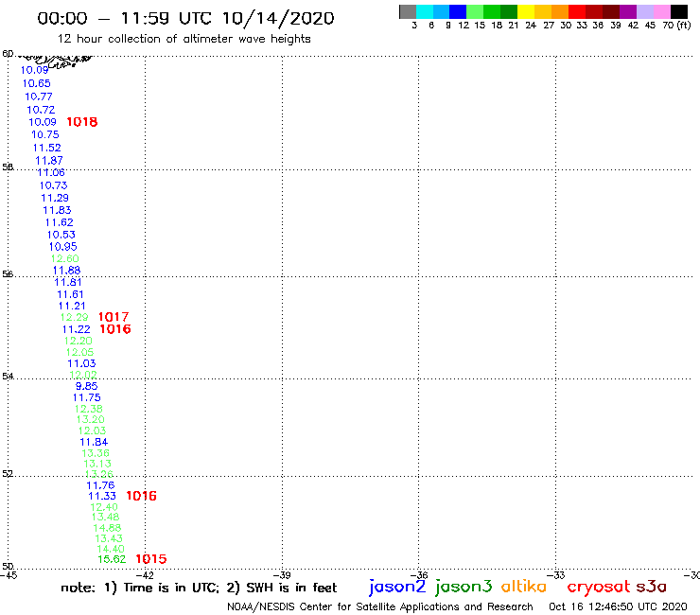Click the yellow swatch in the wave height legend
The height and width of the screenshot is (615, 700).
[x=526, y=11]
